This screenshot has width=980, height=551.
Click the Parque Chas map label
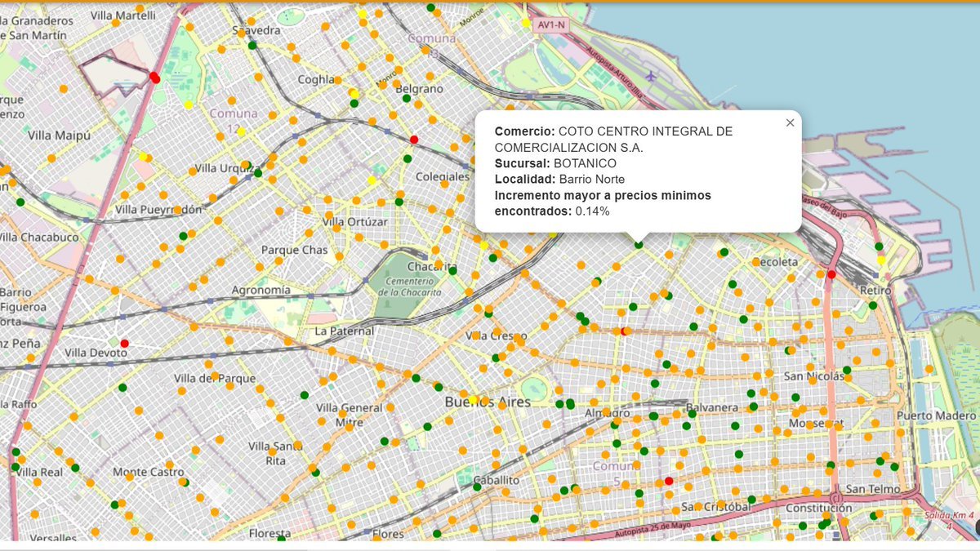tap(294, 250)
